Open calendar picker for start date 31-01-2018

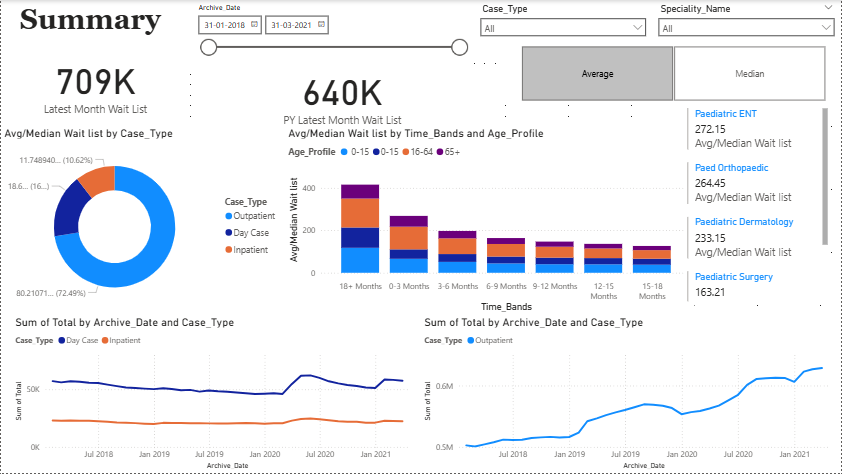click(255, 25)
